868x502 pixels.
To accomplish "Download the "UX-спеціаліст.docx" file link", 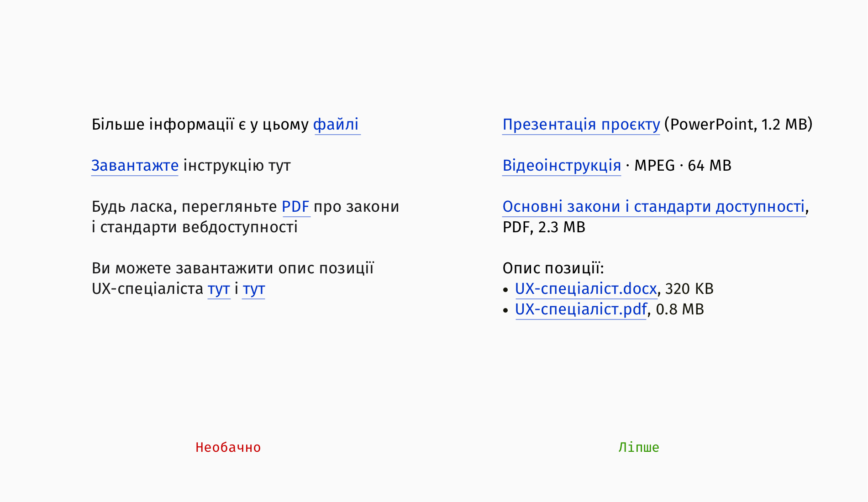I will coord(586,289).
